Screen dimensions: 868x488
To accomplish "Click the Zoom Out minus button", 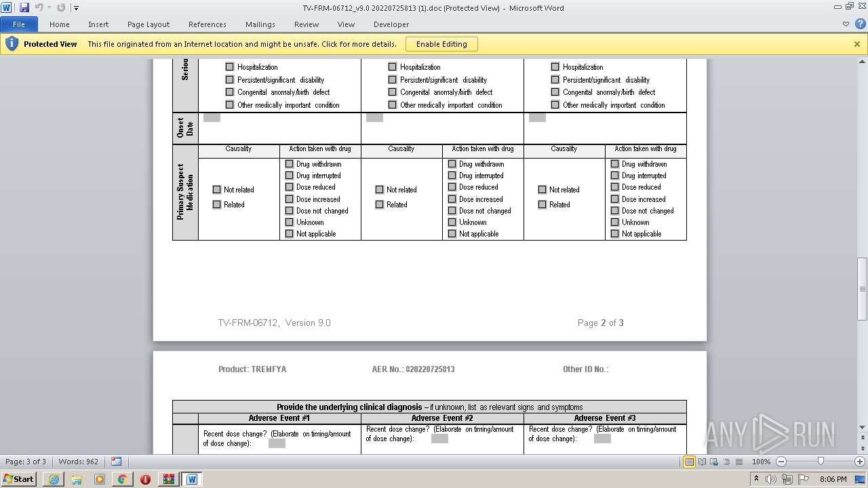I will [781, 462].
